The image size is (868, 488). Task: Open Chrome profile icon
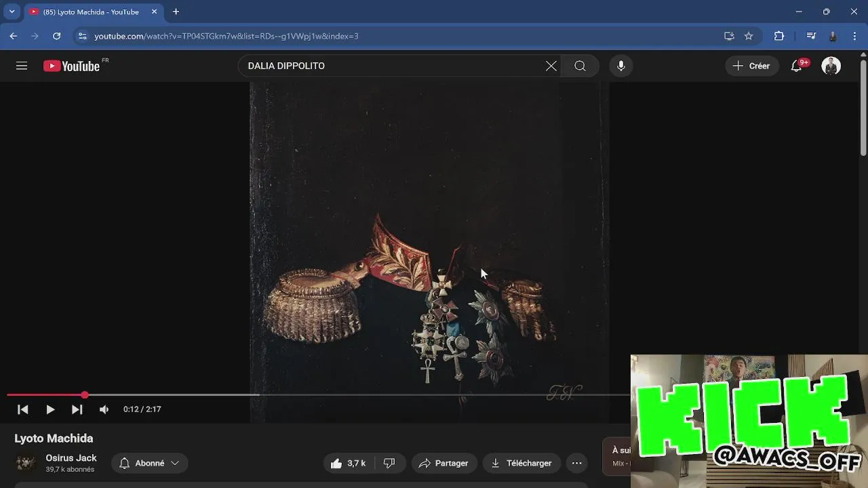point(833,36)
